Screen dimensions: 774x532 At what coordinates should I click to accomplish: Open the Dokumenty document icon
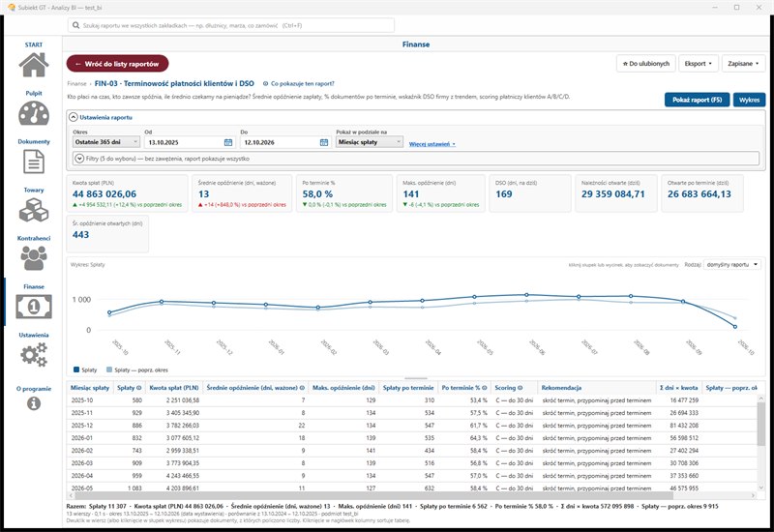pos(34,162)
